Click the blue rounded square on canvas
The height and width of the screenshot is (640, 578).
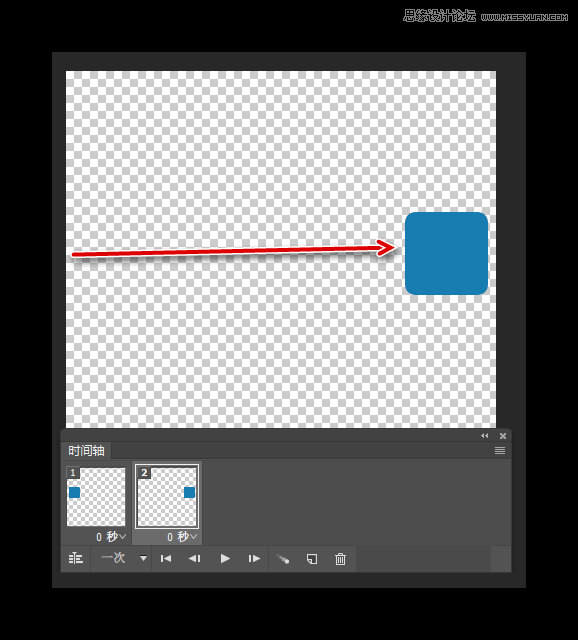(x=446, y=253)
